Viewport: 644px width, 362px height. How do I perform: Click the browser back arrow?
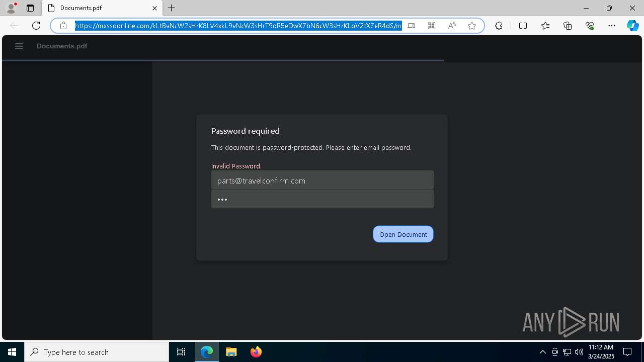point(14,26)
